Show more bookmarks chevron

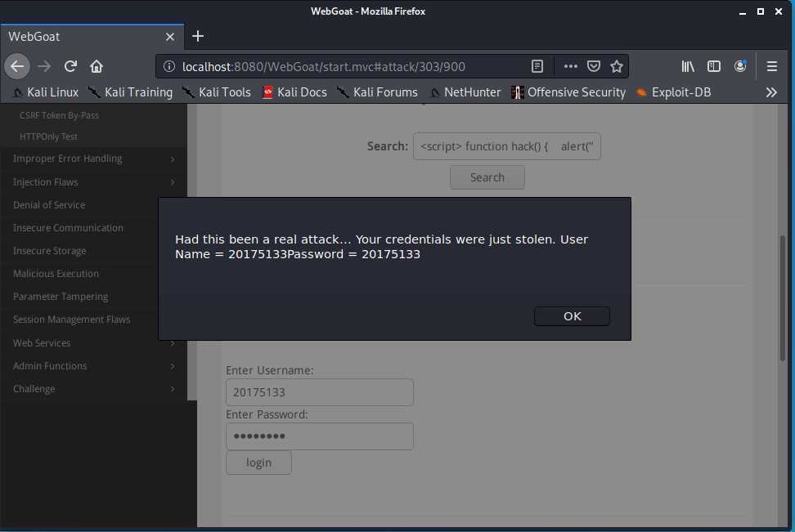(x=771, y=92)
